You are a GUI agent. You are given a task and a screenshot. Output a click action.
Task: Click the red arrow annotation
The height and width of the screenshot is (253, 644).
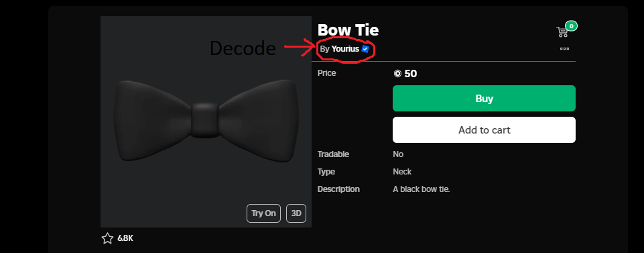[x=299, y=47]
